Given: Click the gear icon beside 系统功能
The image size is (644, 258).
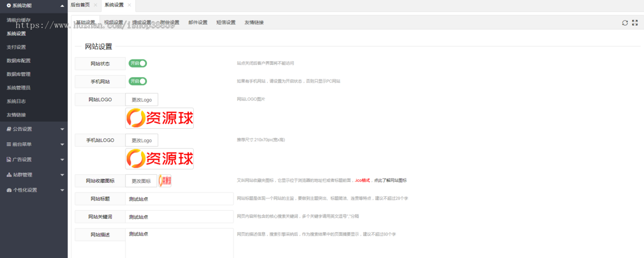Looking at the screenshot, I should coord(9,5).
